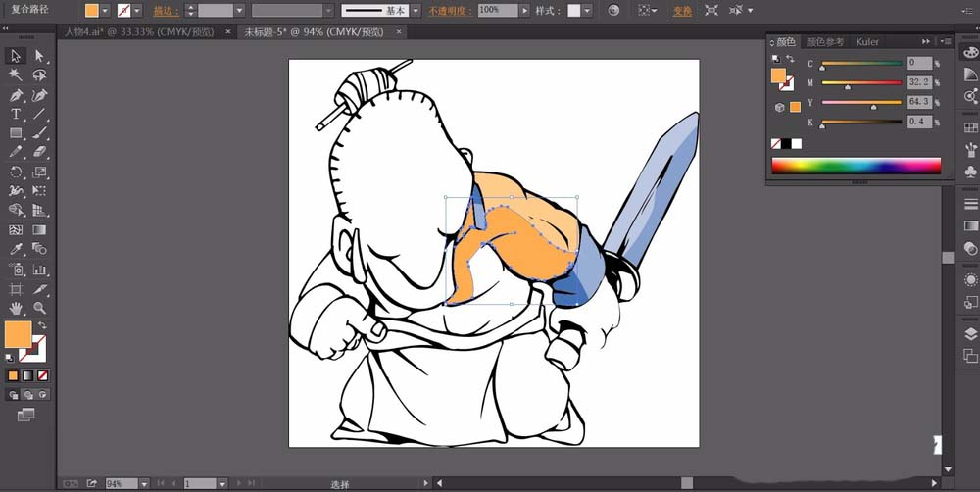Screen dimensions: 980x492
Task: Select the Pen tool
Action: (x=16, y=95)
